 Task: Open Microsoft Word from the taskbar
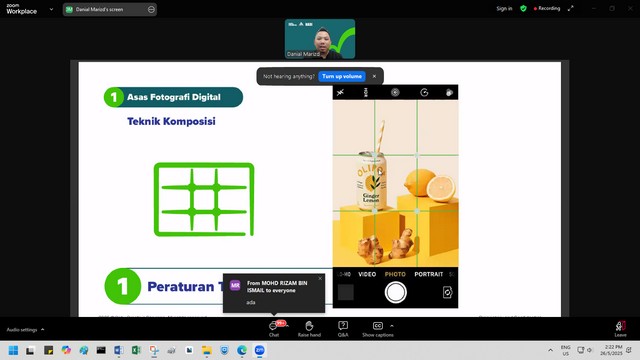click(x=119, y=350)
